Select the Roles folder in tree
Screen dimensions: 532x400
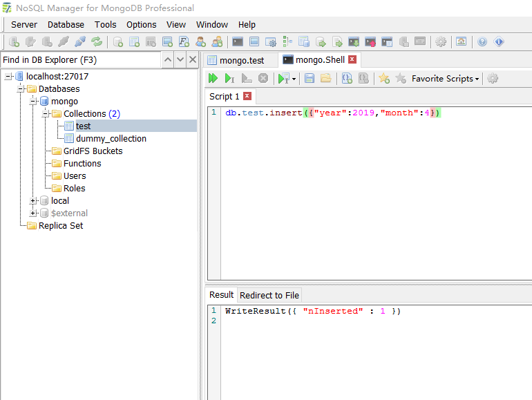pyautogui.click(x=75, y=189)
